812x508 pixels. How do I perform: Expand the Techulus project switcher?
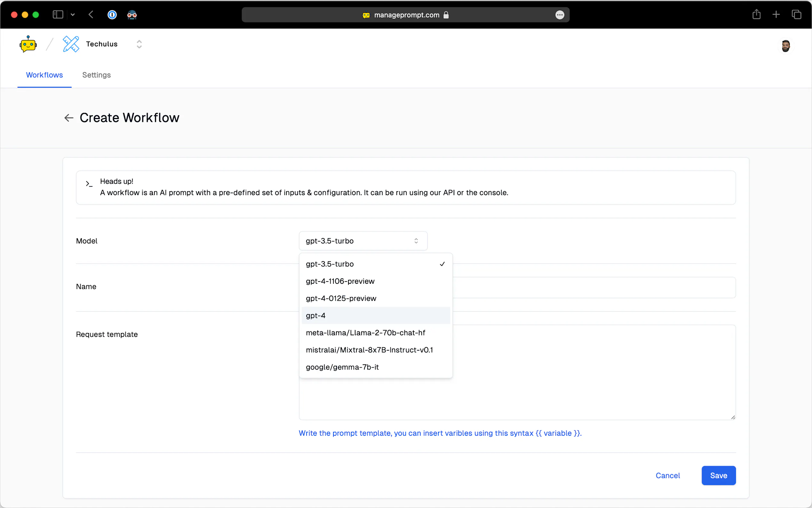coord(139,44)
